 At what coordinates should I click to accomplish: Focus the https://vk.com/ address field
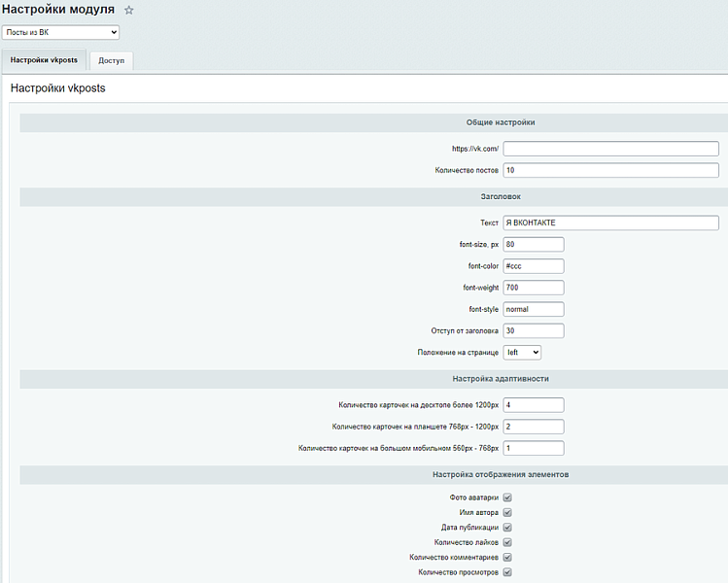coord(610,149)
